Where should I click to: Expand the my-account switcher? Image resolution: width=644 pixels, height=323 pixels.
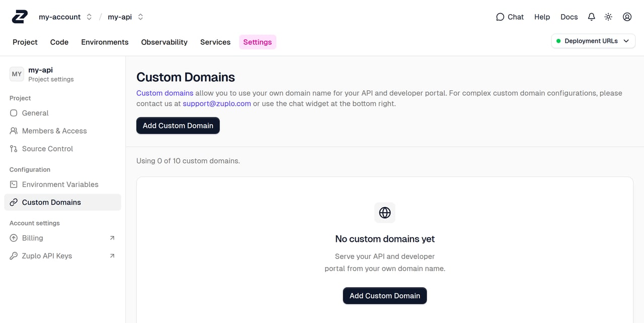click(89, 17)
